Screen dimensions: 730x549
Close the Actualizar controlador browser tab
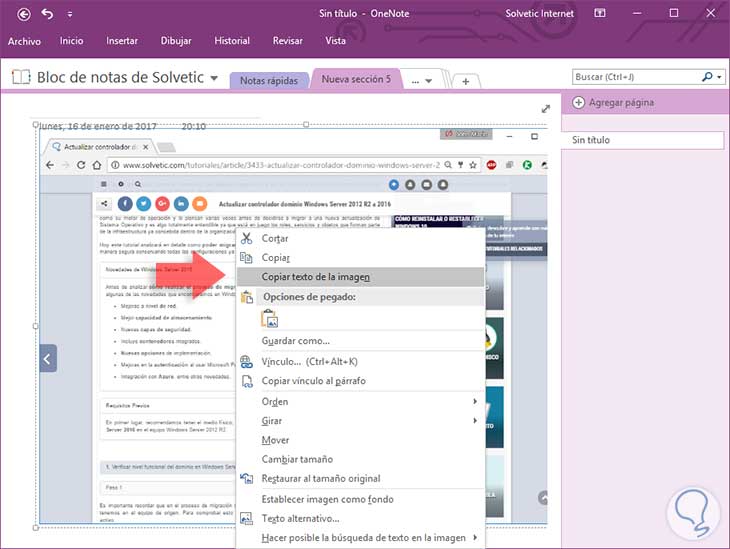146,147
